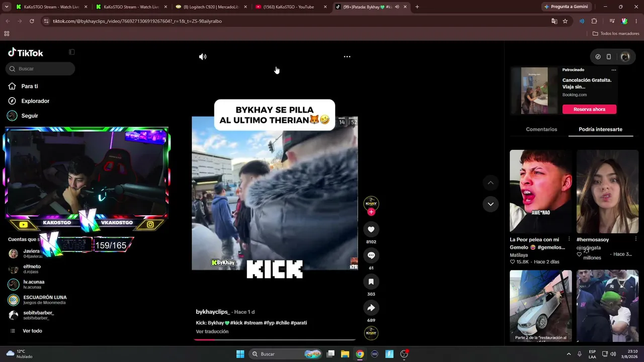The image size is (644, 362).
Task: Click Pregunta a Gemini button
Action: point(566,7)
